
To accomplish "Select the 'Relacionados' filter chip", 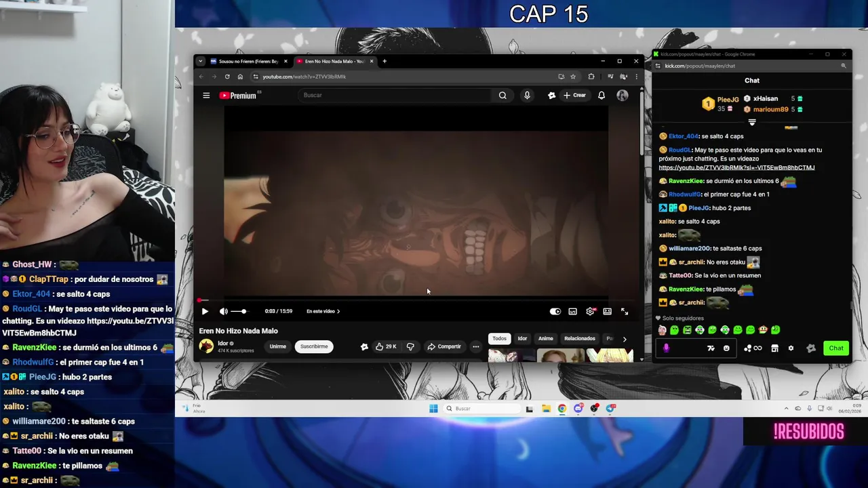I will click(x=580, y=338).
